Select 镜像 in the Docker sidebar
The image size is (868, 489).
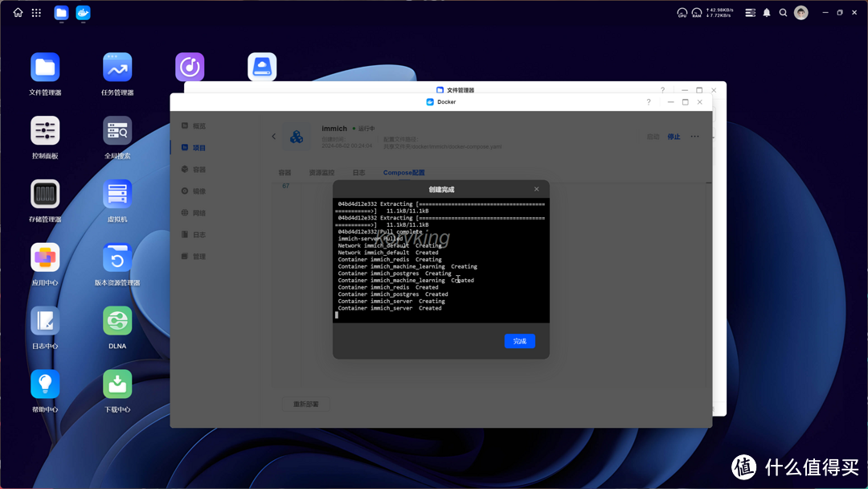pos(199,191)
